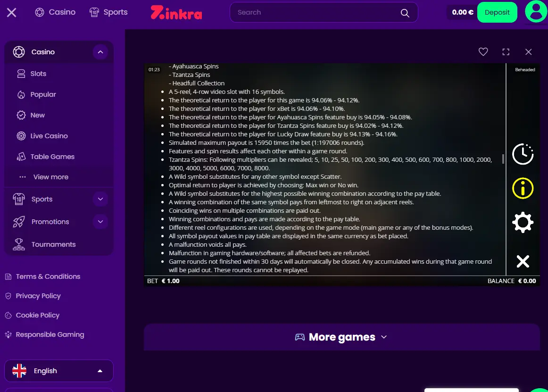Open game settings gear icon
The image size is (548, 392).
tap(523, 222)
